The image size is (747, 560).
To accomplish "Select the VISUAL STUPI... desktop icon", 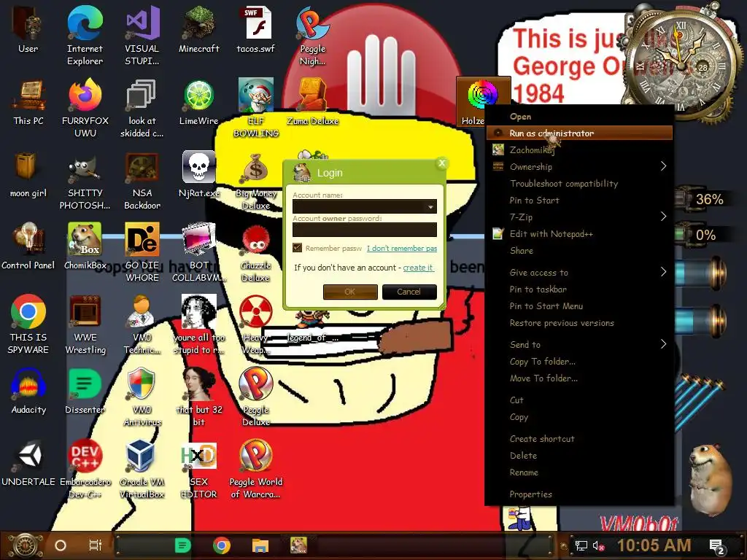I will [x=142, y=35].
